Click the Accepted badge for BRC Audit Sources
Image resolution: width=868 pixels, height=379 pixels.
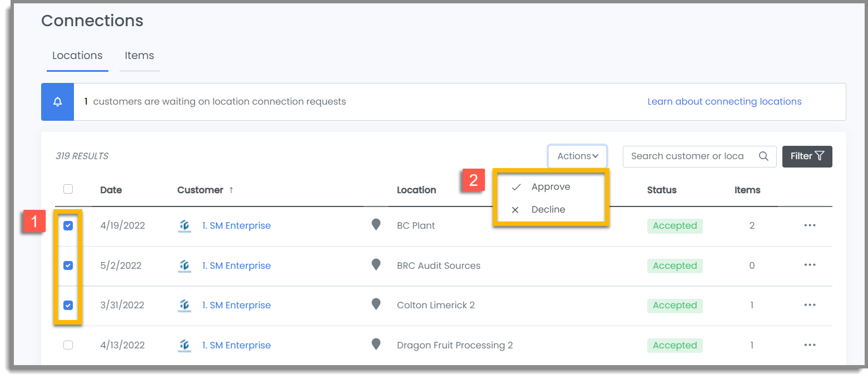[675, 266]
